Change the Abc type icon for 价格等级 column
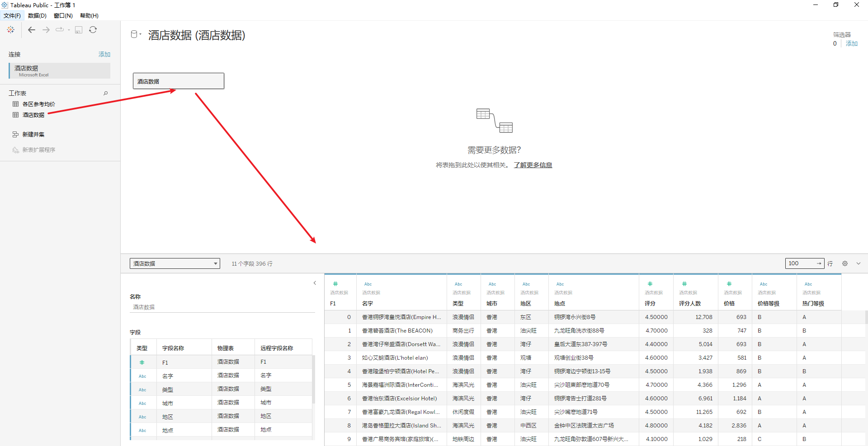 764,284
